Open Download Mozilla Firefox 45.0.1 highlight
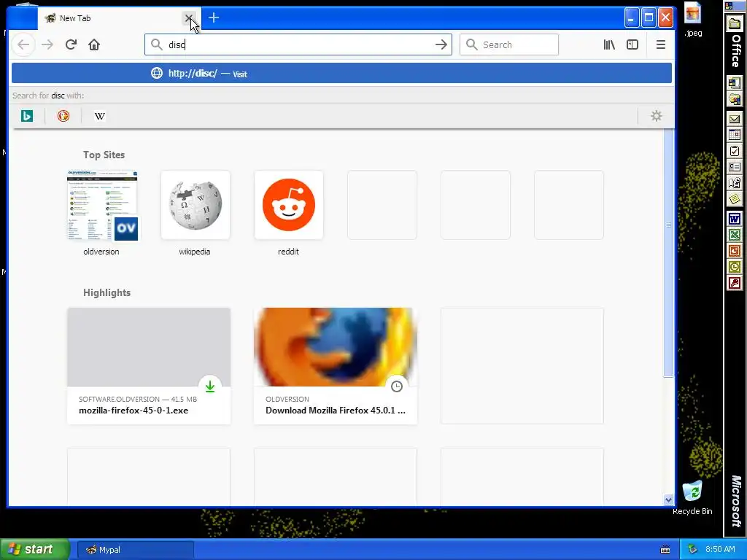747x560 pixels. [x=336, y=366]
